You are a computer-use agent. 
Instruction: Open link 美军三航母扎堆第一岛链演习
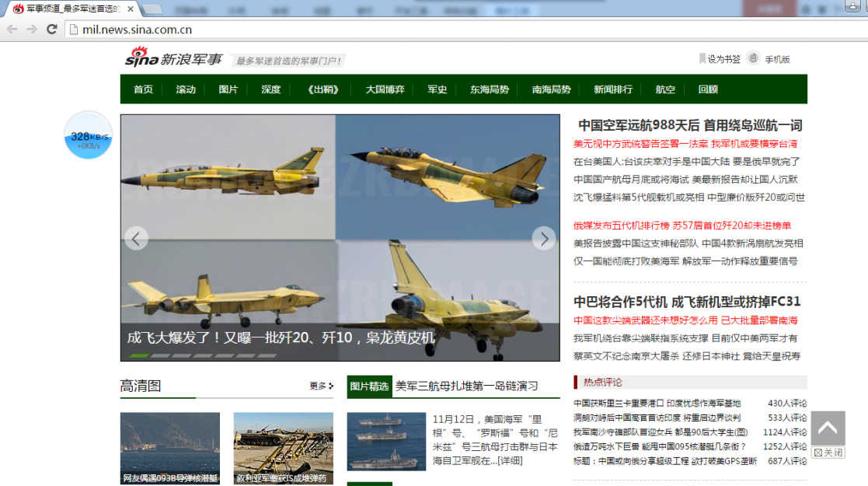(x=467, y=386)
